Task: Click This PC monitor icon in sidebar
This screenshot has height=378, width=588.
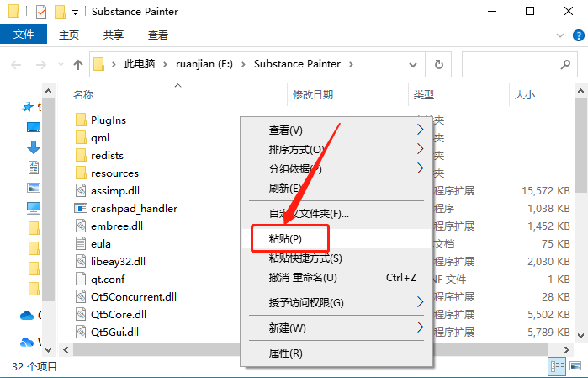Action: point(34,208)
